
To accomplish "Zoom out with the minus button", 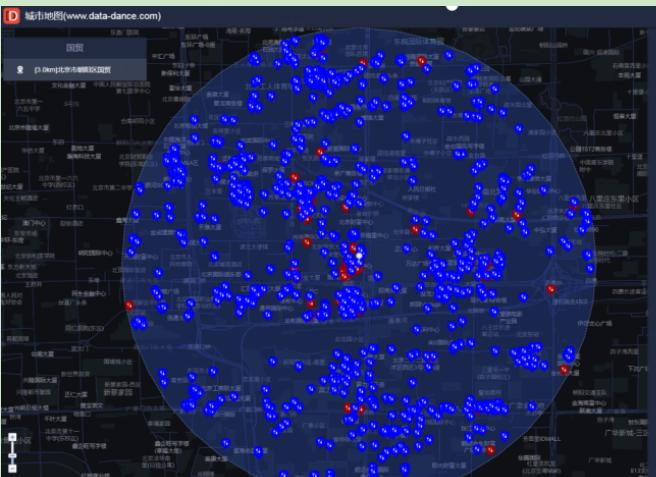I will 13,469.
